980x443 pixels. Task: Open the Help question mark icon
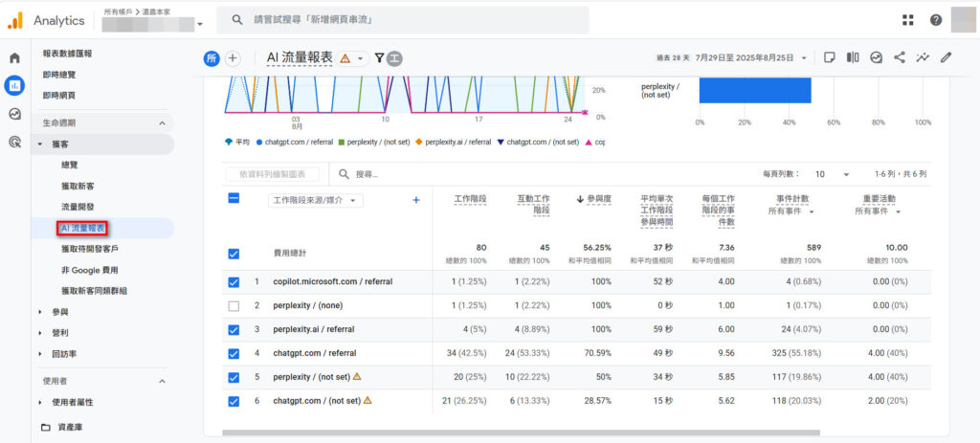[x=935, y=20]
